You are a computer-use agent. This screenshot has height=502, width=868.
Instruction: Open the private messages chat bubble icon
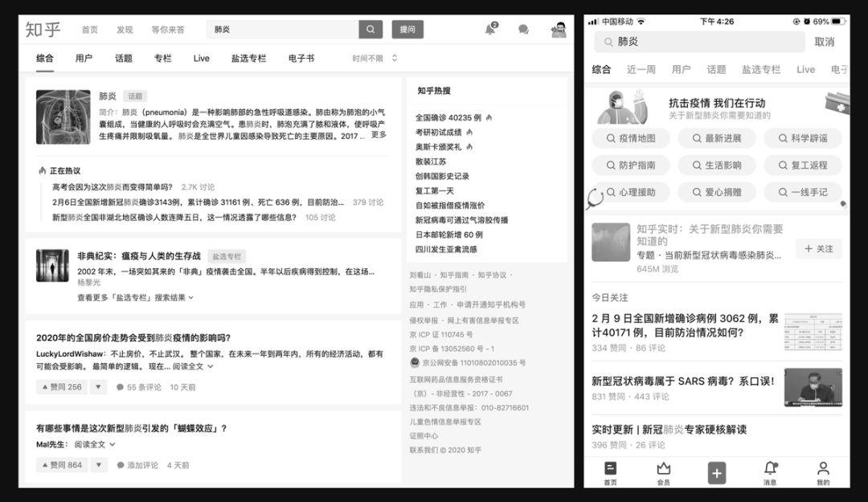point(523,30)
